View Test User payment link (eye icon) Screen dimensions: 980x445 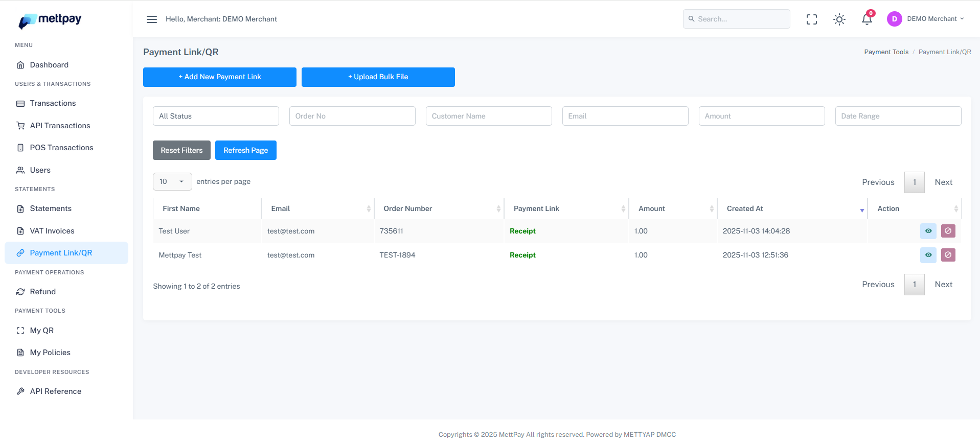928,231
